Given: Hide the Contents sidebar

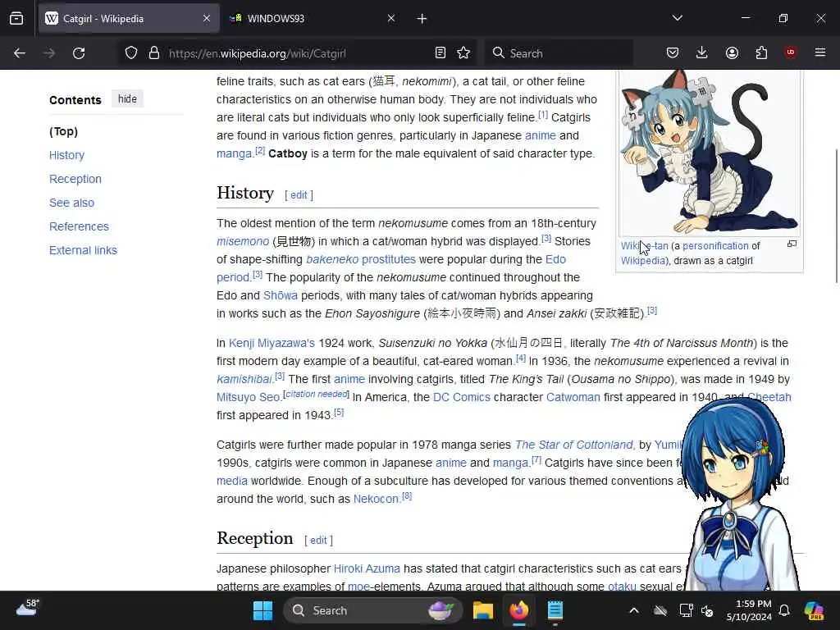Looking at the screenshot, I should (127, 99).
